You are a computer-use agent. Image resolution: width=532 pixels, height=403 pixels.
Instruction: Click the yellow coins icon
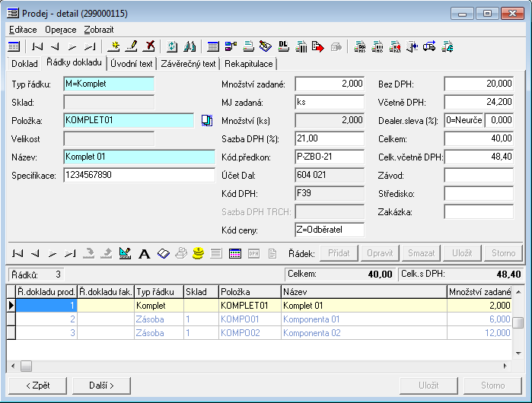199,253
